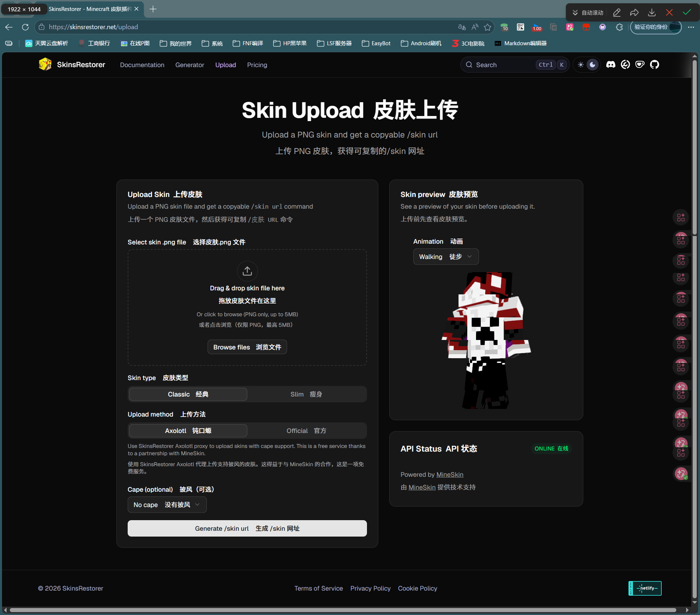Open a new browser tab

(153, 9)
